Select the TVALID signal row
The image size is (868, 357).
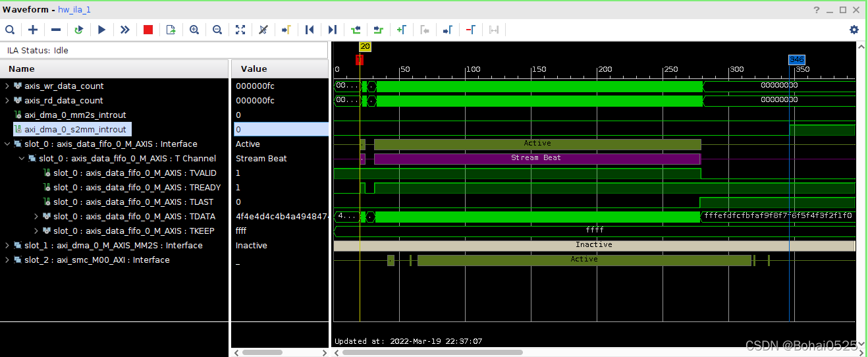click(x=135, y=173)
